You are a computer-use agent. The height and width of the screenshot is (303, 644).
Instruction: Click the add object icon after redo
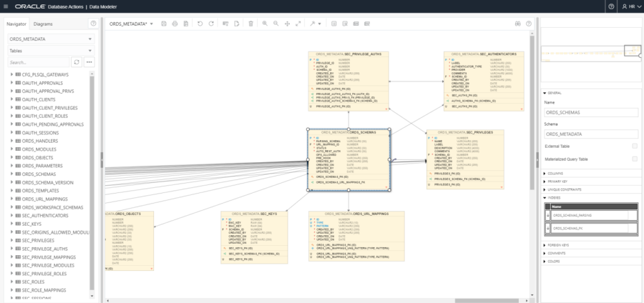tap(226, 24)
